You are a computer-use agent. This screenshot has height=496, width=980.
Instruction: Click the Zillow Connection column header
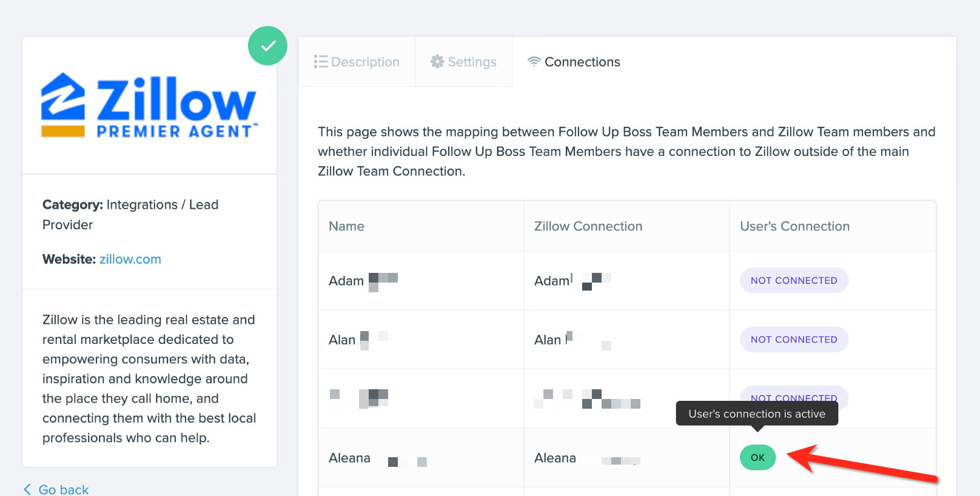588,226
